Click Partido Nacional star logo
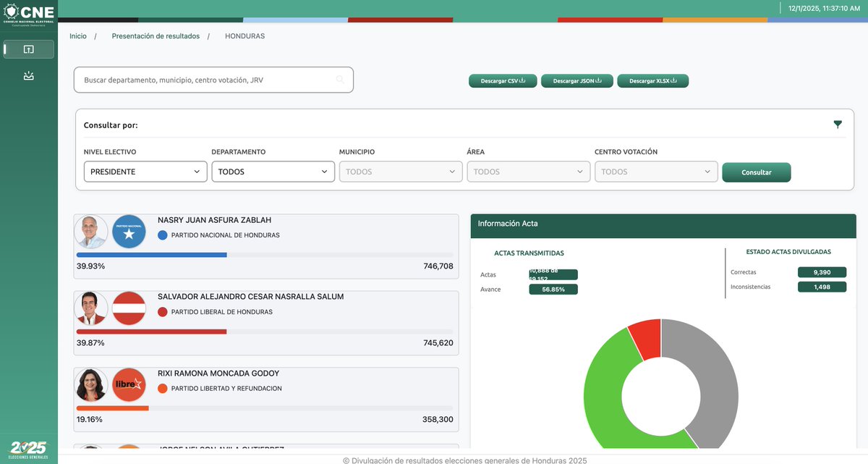 (x=129, y=232)
